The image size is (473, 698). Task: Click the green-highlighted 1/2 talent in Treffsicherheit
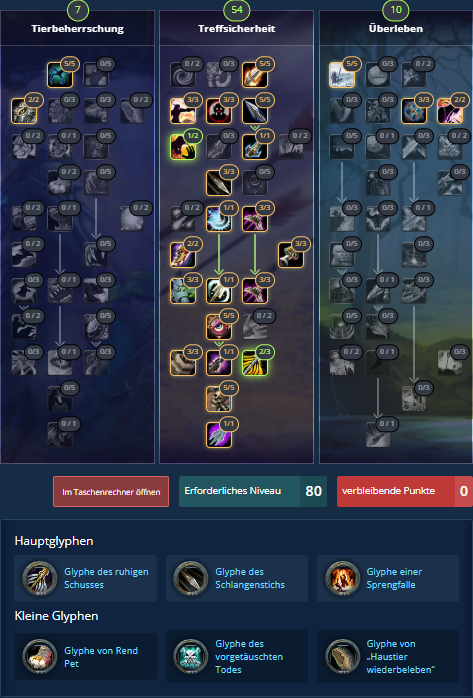(183, 147)
